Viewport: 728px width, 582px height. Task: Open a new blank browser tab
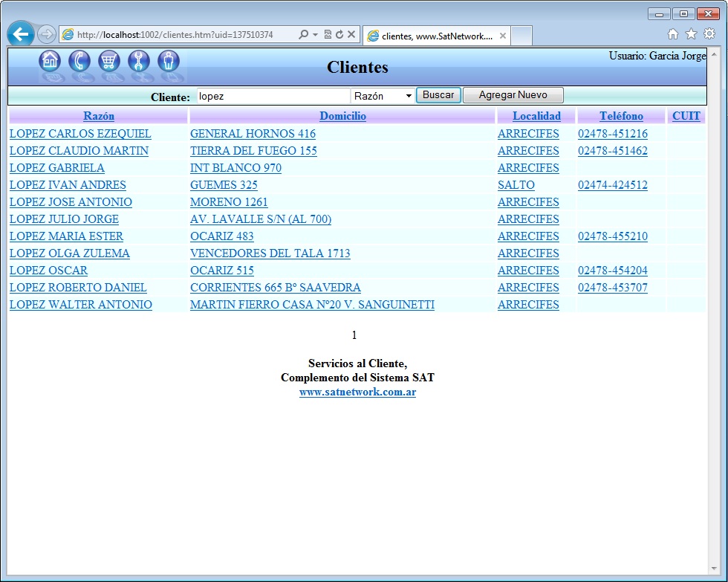point(521,36)
